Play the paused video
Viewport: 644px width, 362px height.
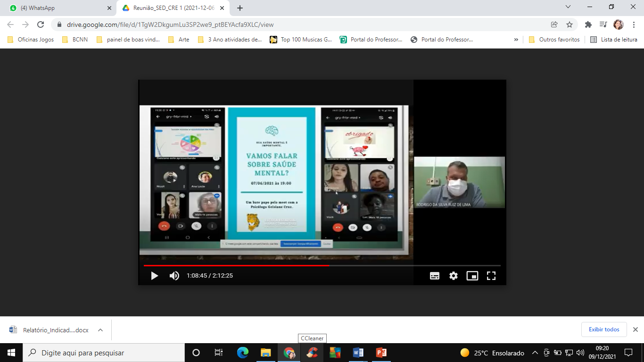[154, 276]
